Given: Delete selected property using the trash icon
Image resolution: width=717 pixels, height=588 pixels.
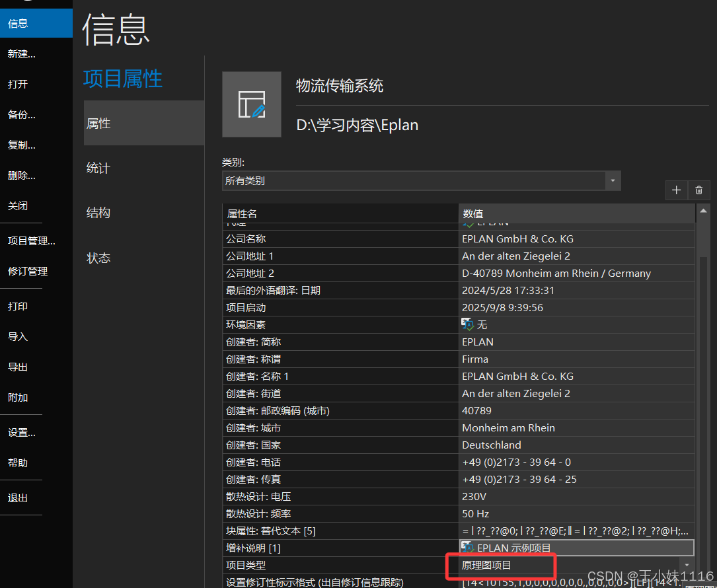Looking at the screenshot, I should tap(698, 190).
